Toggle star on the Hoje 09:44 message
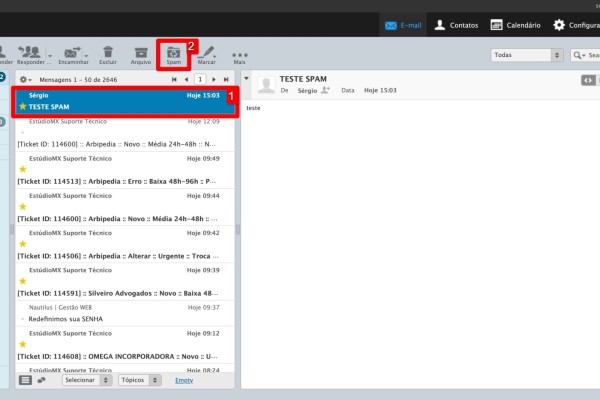The width and height of the screenshot is (600, 400). pos(23,207)
